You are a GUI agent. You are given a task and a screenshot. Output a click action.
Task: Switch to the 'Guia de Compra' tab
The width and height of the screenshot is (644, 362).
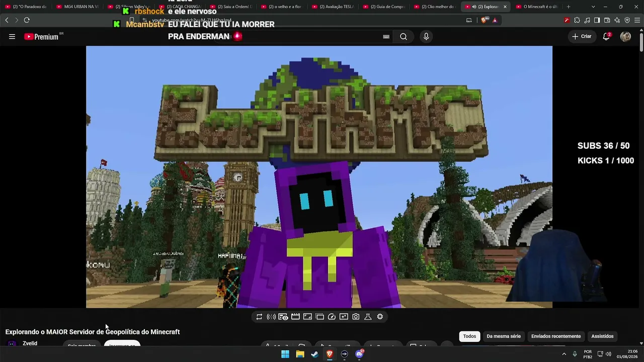(384, 7)
